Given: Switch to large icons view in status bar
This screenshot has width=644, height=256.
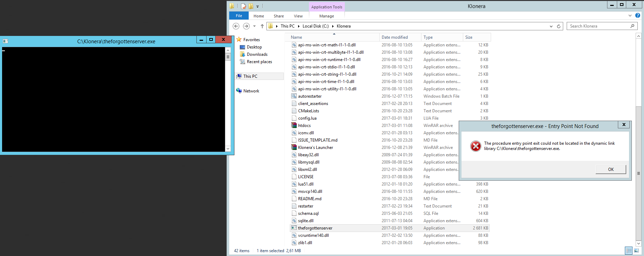Looking at the screenshot, I should tap(636, 251).
